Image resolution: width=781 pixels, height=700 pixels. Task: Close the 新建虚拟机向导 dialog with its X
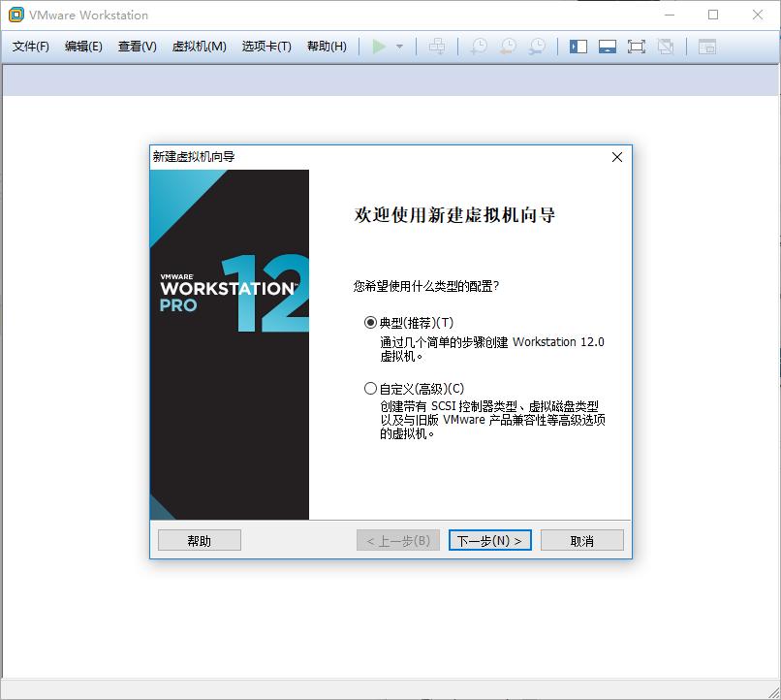pyautogui.click(x=617, y=157)
